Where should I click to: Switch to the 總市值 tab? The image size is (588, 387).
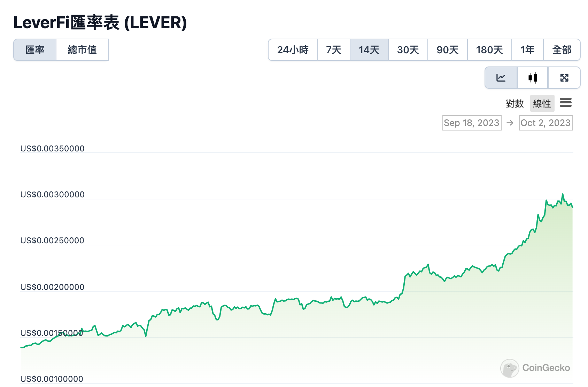(82, 50)
